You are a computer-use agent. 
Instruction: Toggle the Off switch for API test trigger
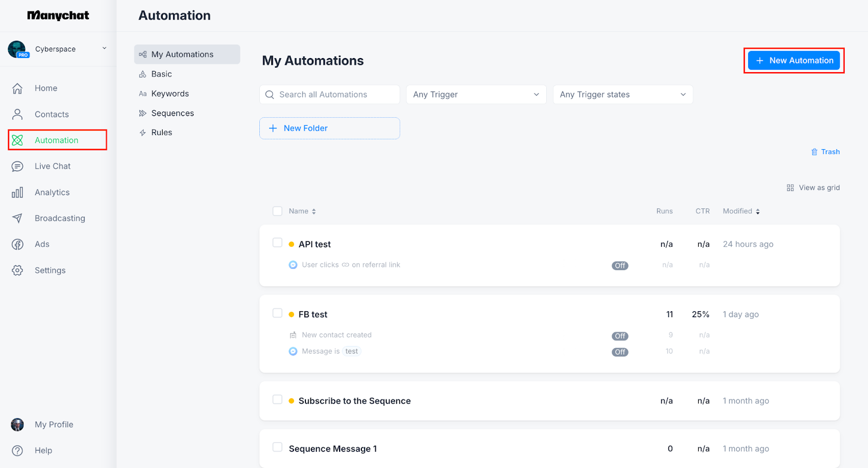620,266
